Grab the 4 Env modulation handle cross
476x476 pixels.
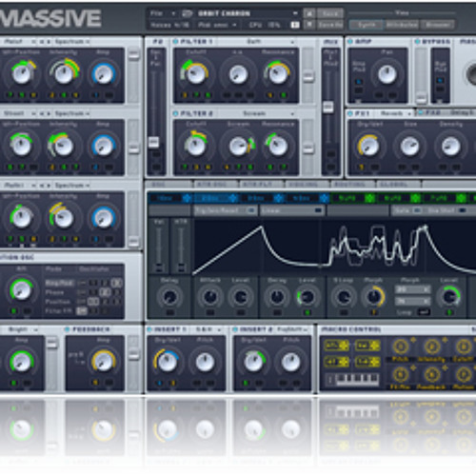(324, 198)
